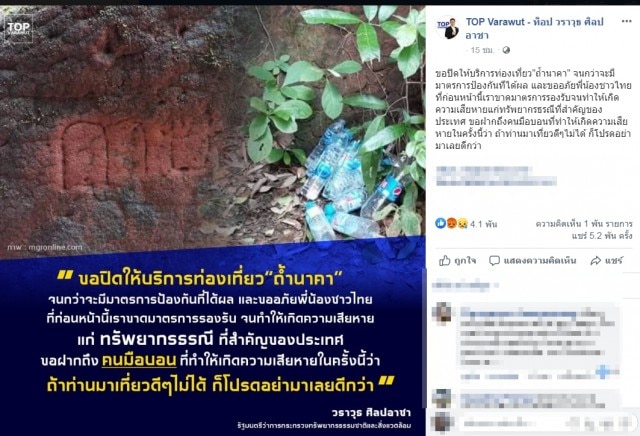Click the first commenter's avatar
The height and width of the screenshot is (436, 640).
[x=443, y=314]
